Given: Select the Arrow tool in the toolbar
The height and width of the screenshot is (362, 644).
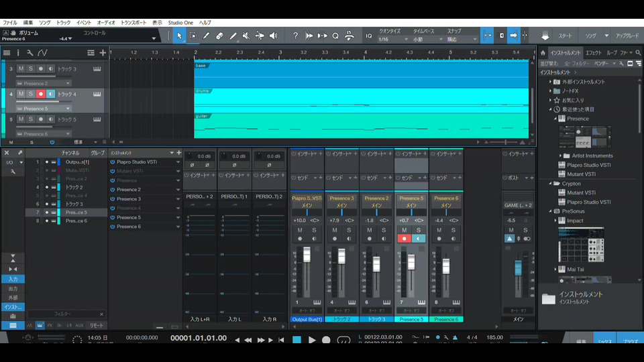Looking at the screenshot, I should (x=179, y=36).
